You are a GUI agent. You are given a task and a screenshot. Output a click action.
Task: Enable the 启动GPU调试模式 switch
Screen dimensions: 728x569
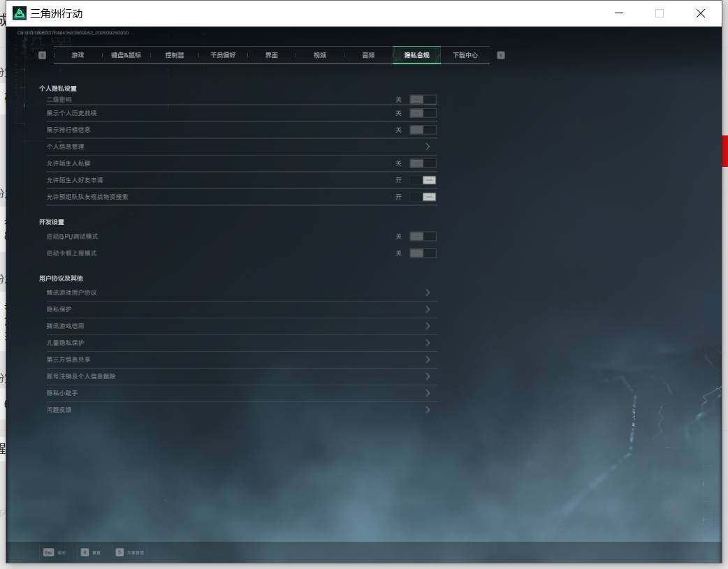click(423, 237)
